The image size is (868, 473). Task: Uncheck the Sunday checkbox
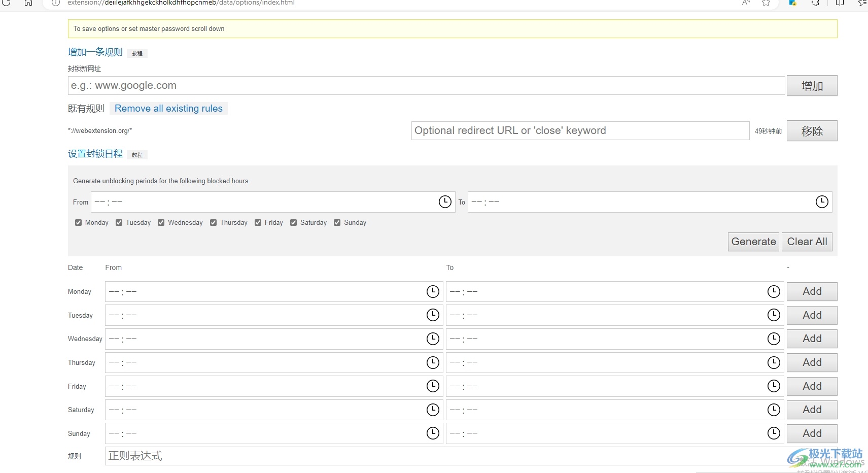click(337, 222)
